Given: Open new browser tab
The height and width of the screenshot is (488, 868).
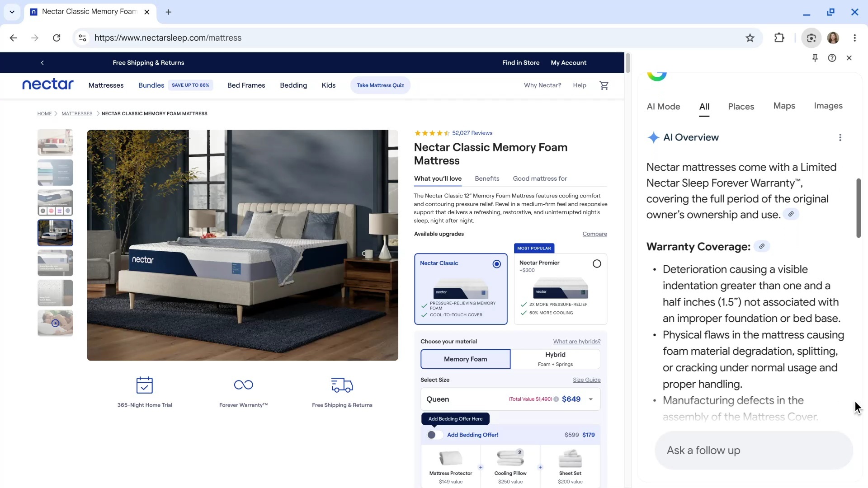Looking at the screenshot, I should (168, 12).
